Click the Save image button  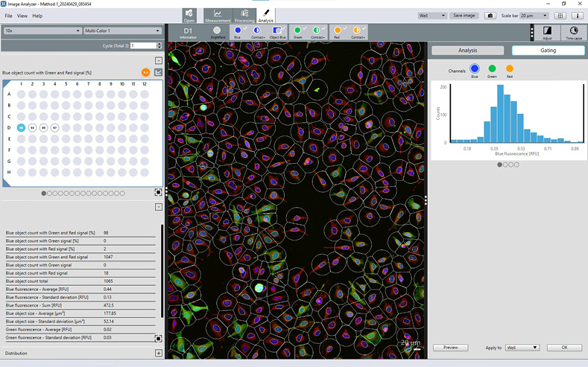point(464,16)
